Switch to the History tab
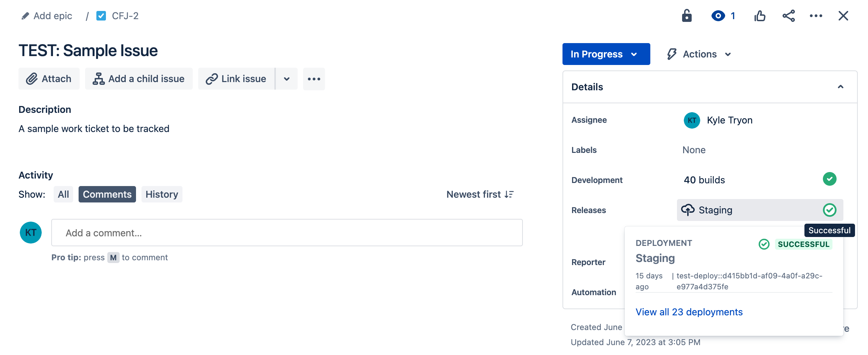868x355 pixels. click(x=162, y=194)
